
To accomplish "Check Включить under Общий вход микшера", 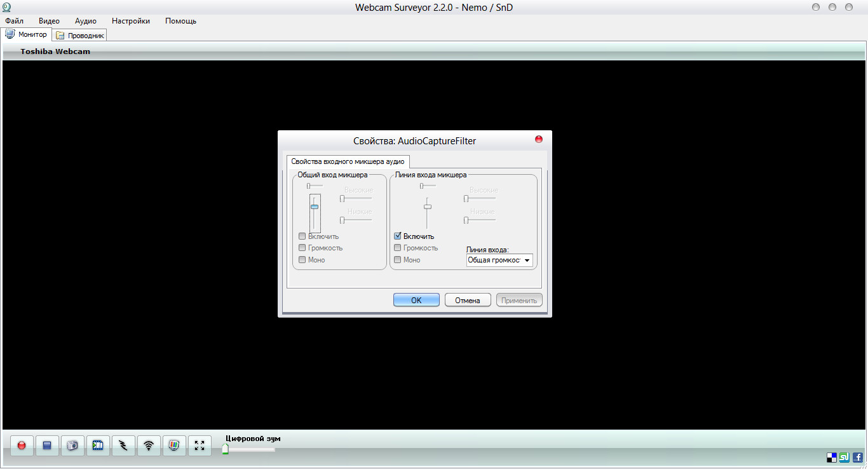I will [302, 236].
